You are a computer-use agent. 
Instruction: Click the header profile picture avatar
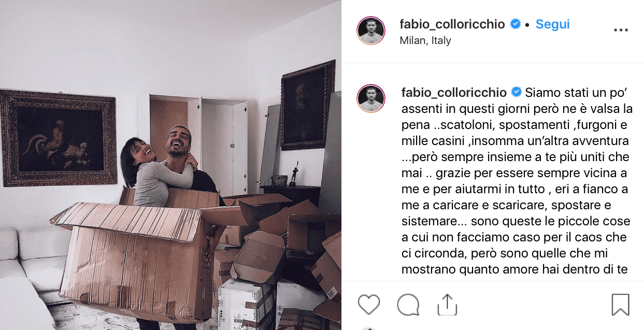point(371,31)
